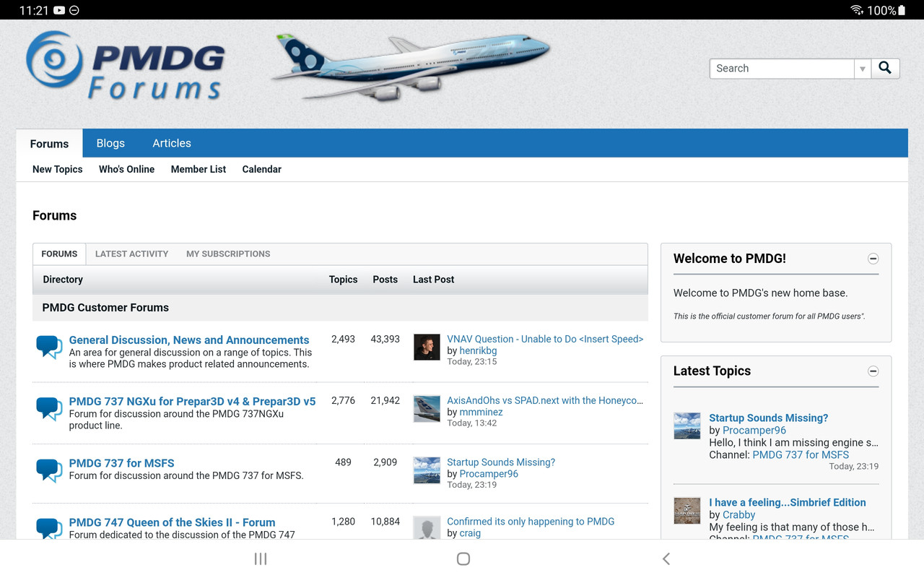
Task: Open the New Topics link
Action: (x=58, y=169)
